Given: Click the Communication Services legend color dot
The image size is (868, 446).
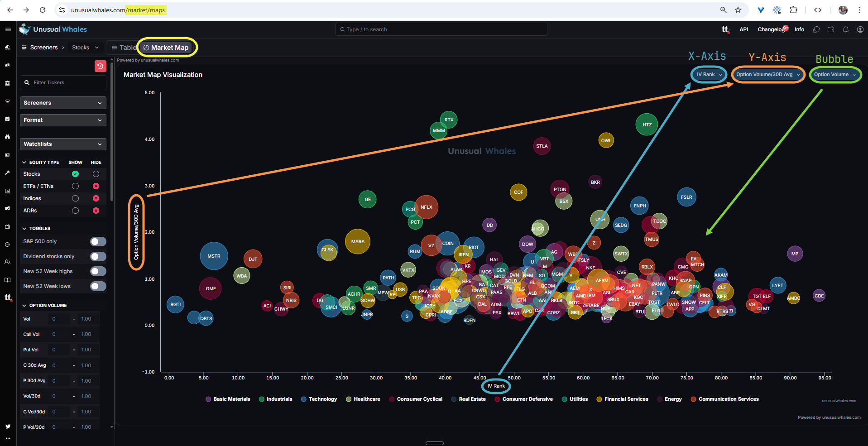Looking at the screenshot, I should 693,399.
